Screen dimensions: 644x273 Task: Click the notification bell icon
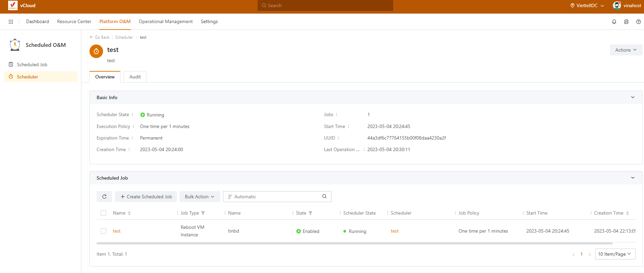pyautogui.click(x=614, y=22)
